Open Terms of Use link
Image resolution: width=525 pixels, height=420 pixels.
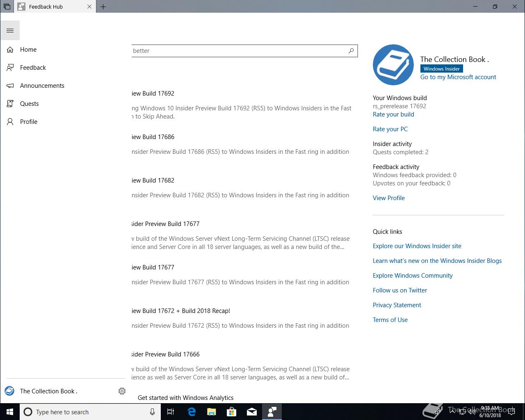(390, 320)
